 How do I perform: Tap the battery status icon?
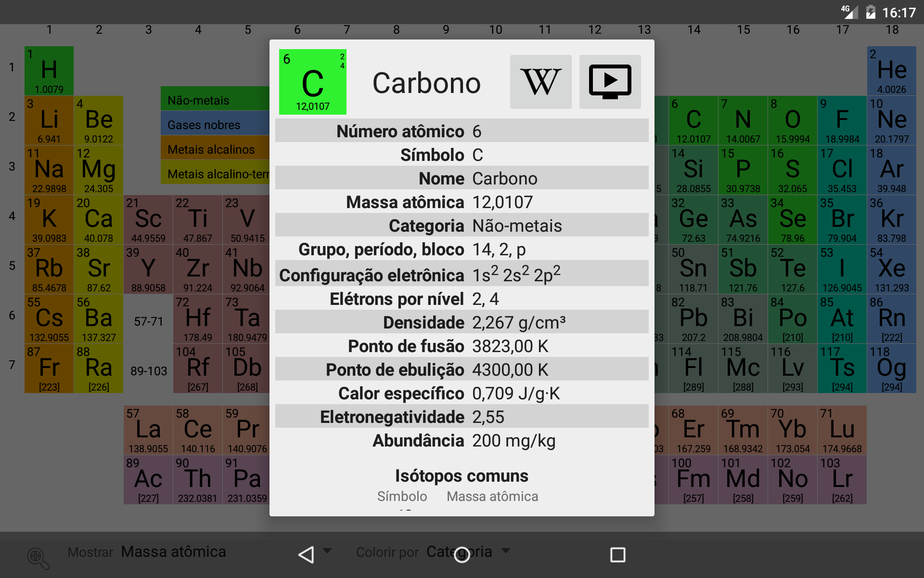tap(871, 12)
